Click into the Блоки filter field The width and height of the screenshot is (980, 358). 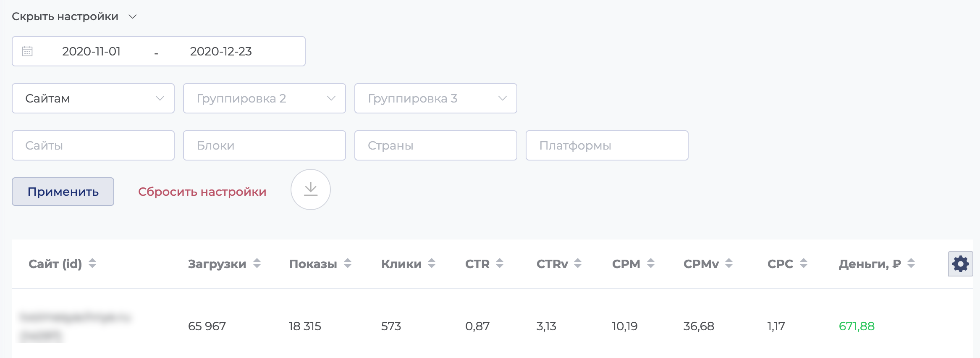coord(265,145)
